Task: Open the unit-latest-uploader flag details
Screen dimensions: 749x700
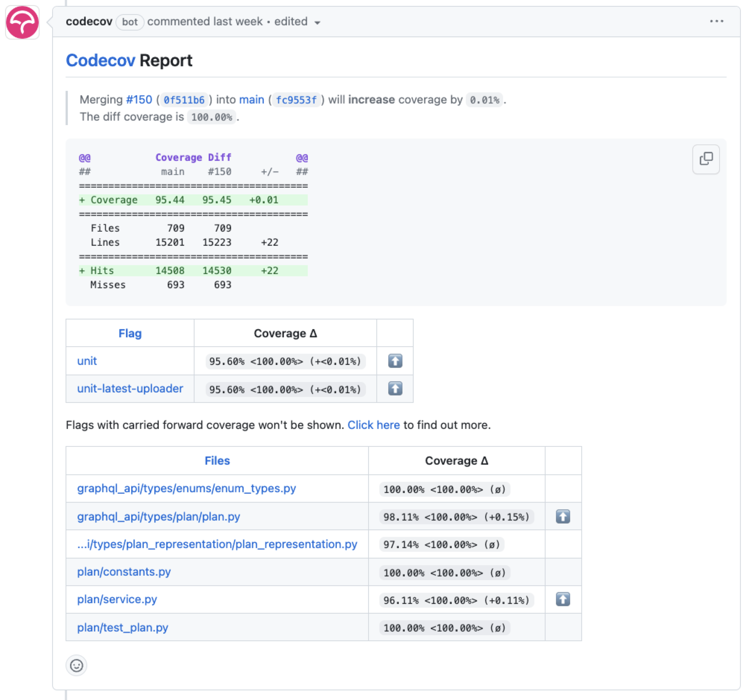Action: coord(130,389)
